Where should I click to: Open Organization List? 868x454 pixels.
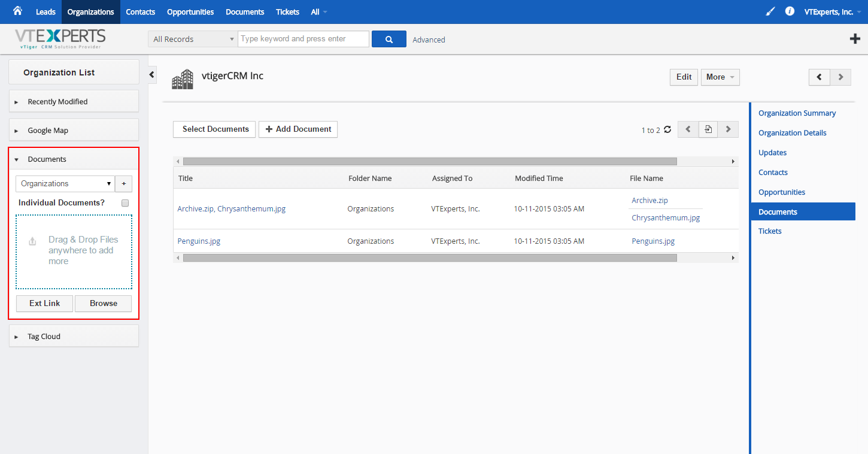pos(74,72)
